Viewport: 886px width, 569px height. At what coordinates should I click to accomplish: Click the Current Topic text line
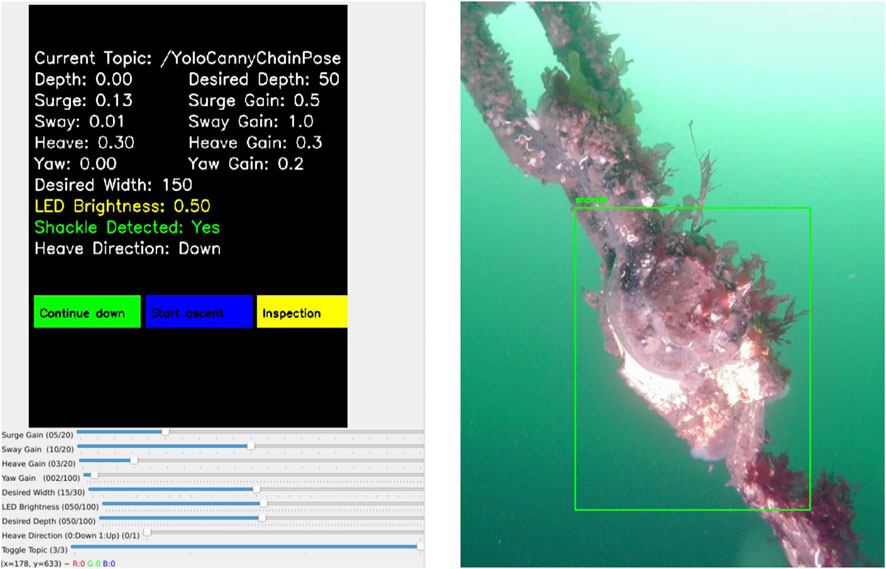tap(187, 58)
